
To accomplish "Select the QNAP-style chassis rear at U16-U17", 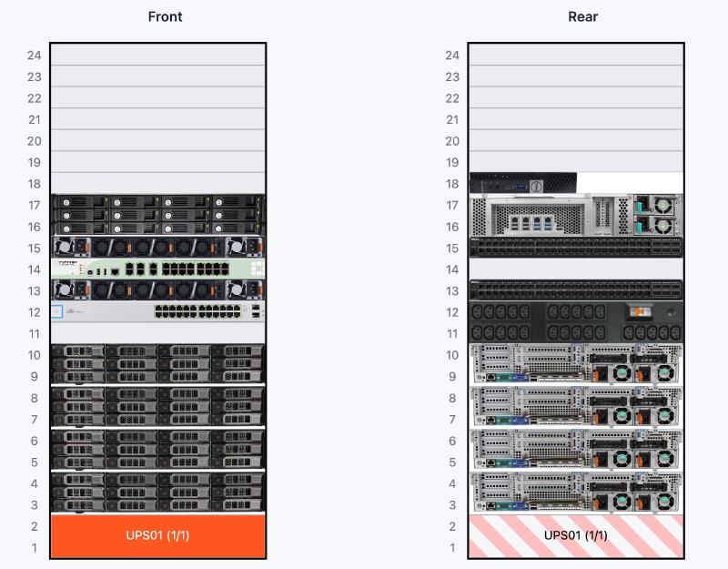I will 575,214.
